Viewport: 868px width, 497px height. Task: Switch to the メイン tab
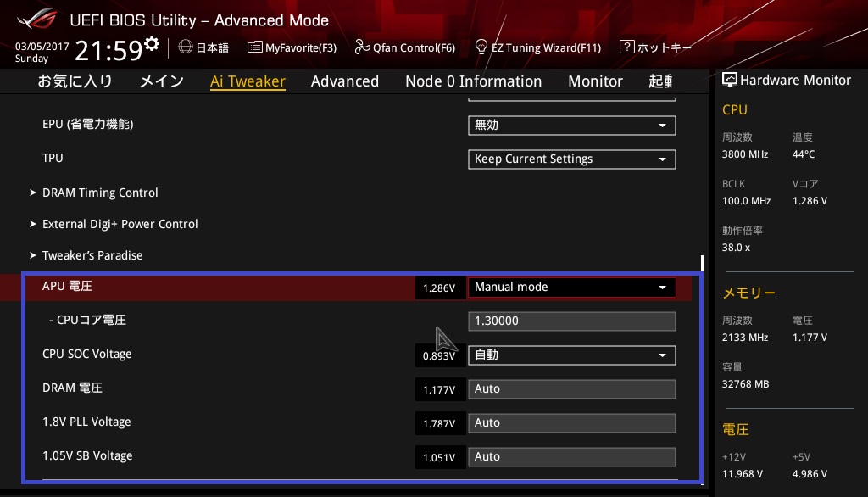[162, 81]
